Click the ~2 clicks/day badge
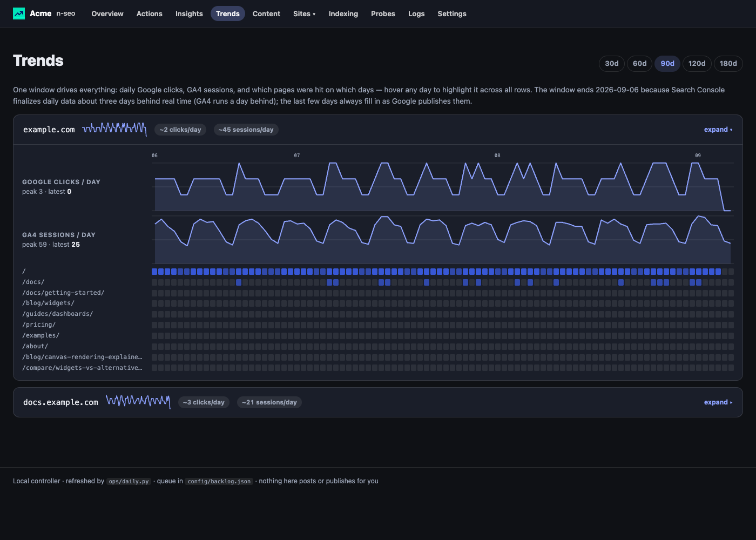This screenshot has height=540, width=756. click(x=180, y=130)
